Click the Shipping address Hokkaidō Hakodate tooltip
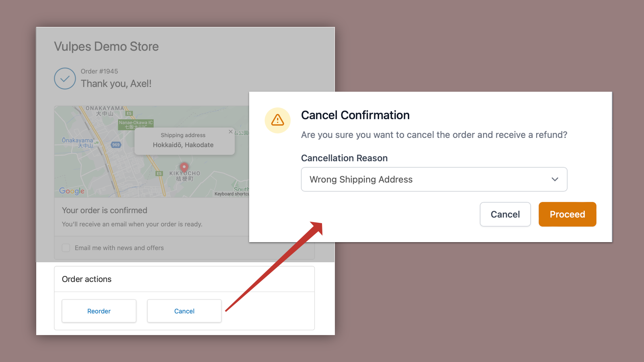The width and height of the screenshot is (644, 362). 184,140
